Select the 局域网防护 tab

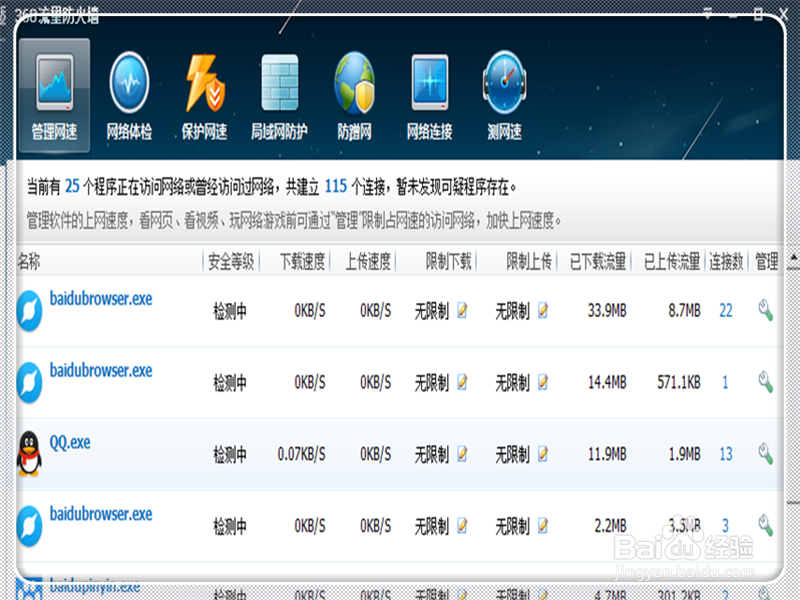pyautogui.click(x=279, y=95)
